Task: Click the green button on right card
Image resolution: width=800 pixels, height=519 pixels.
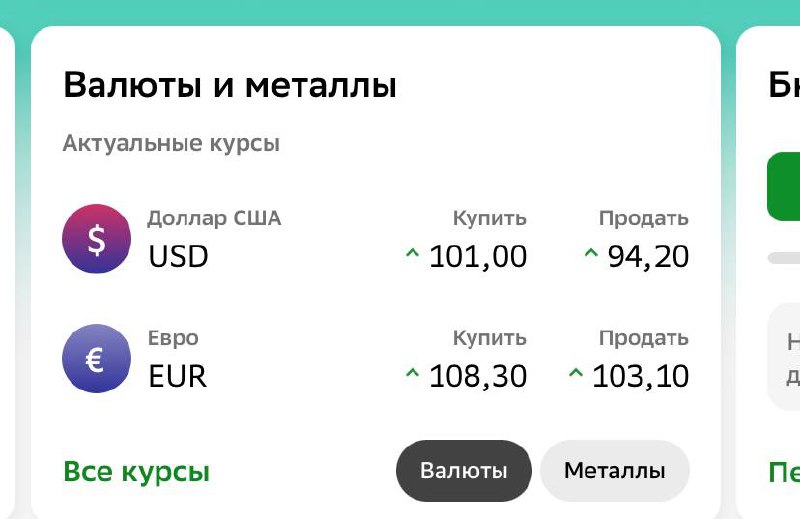Action: point(784,187)
